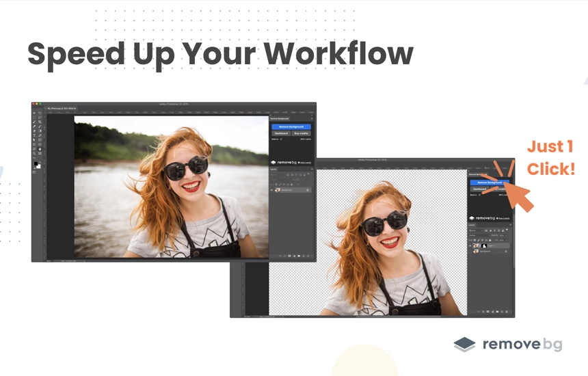The image size is (588, 376).
Task: Click green maximize dot on left window
Action: (40, 104)
